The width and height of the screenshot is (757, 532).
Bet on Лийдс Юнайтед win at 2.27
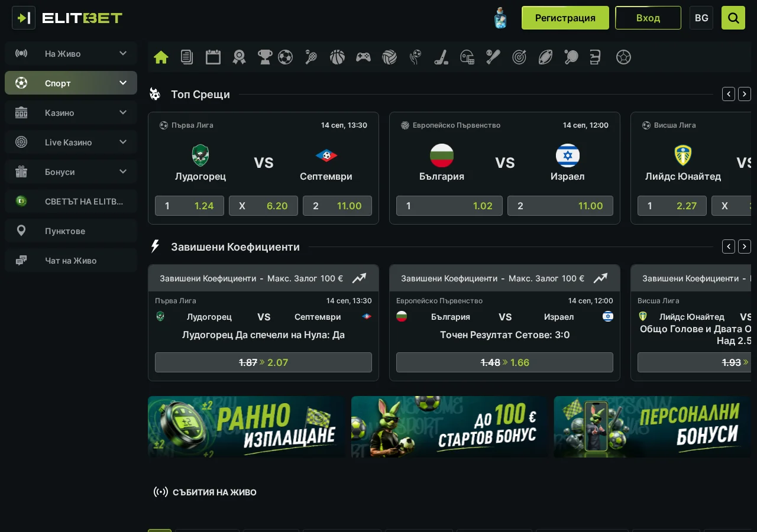pyautogui.click(x=672, y=206)
